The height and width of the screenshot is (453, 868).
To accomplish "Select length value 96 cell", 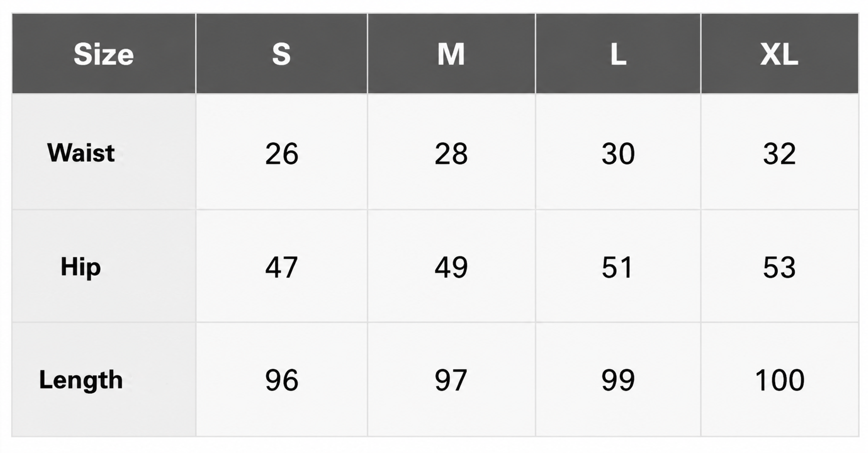I will (x=281, y=379).
